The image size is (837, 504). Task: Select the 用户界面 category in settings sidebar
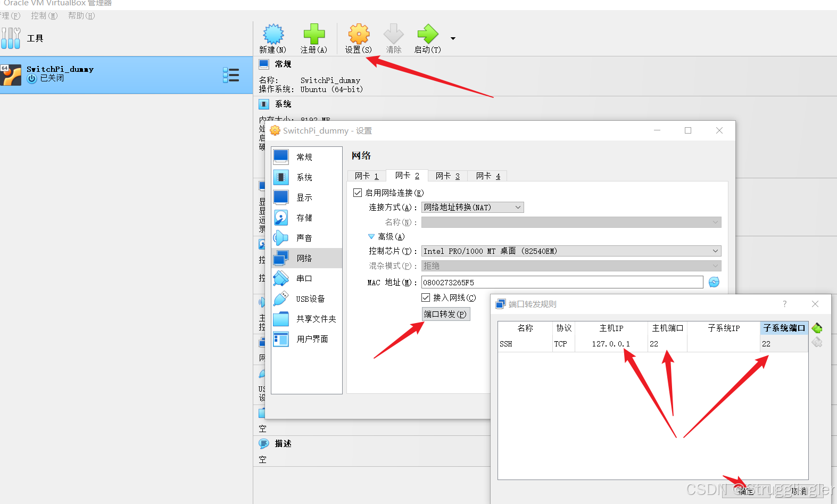coord(306,339)
